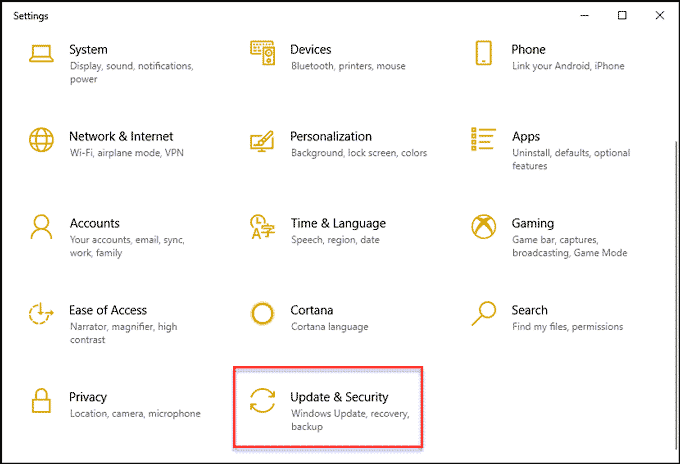Click 'Link your Android, iPhone' text
The width and height of the screenshot is (680, 464).
[x=568, y=66]
